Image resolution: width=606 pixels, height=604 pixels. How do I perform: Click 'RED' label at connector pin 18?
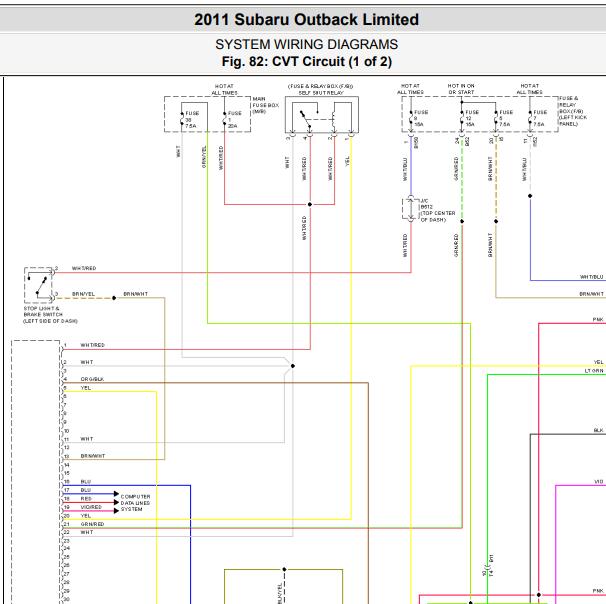coord(86,499)
